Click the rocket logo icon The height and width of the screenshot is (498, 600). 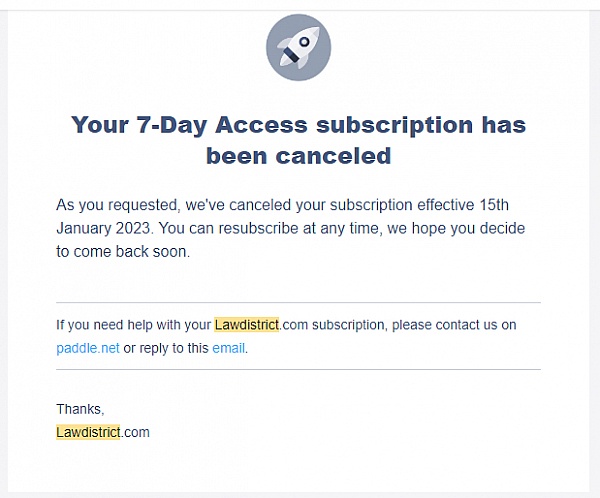tap(298, 48)
